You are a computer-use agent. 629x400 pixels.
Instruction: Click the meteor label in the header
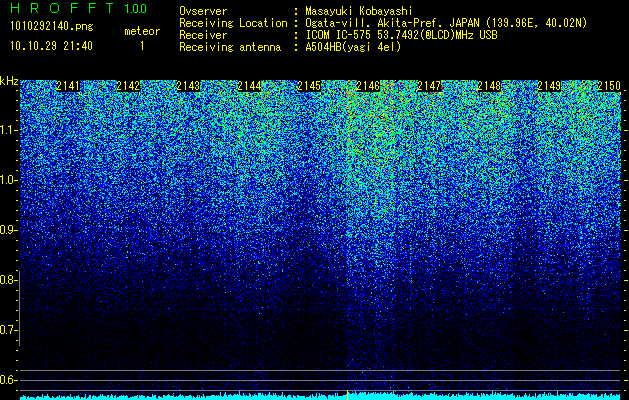click(x=142, y=31)
